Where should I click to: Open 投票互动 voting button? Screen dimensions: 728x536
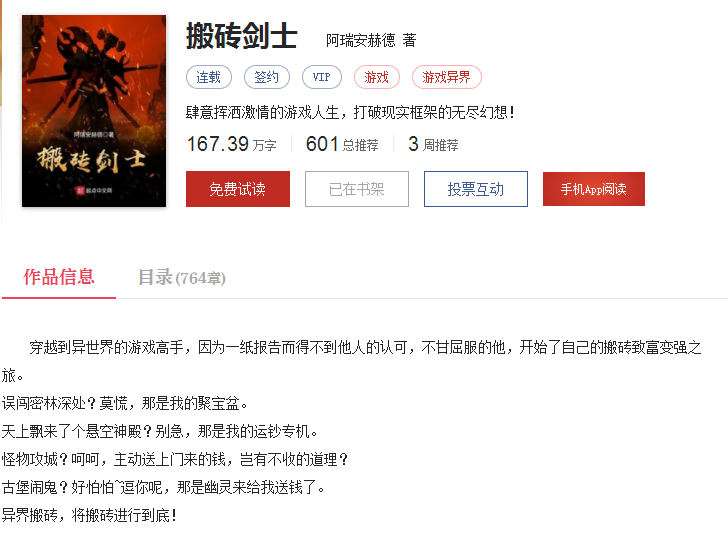475,189
